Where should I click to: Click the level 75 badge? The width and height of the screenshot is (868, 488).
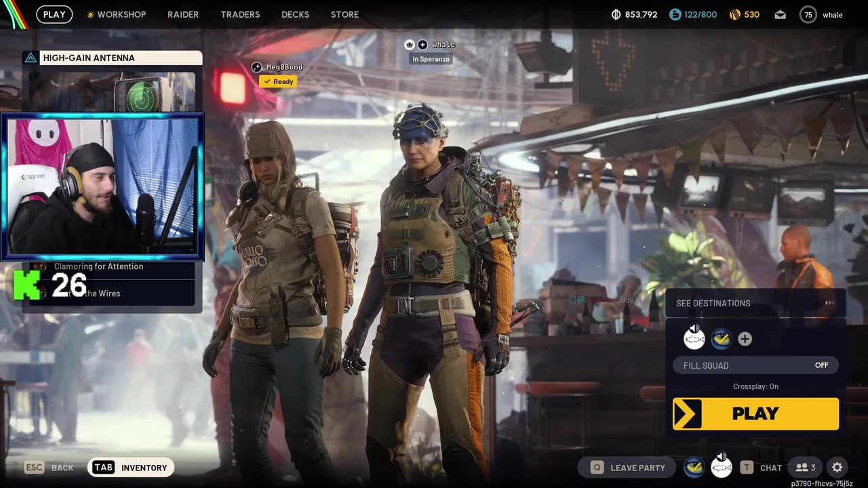click(808, 14)
